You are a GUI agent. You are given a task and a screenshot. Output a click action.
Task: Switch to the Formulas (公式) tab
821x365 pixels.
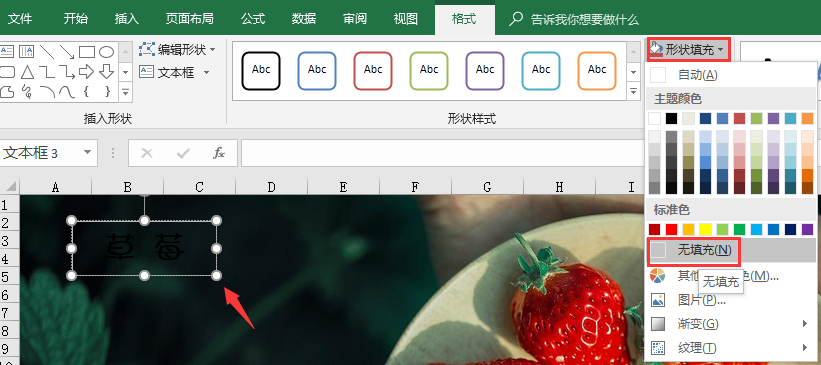pos(253,19)
